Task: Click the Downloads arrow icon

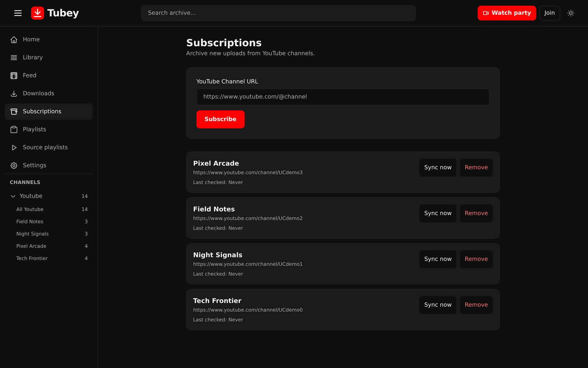Action: [14, 94]
